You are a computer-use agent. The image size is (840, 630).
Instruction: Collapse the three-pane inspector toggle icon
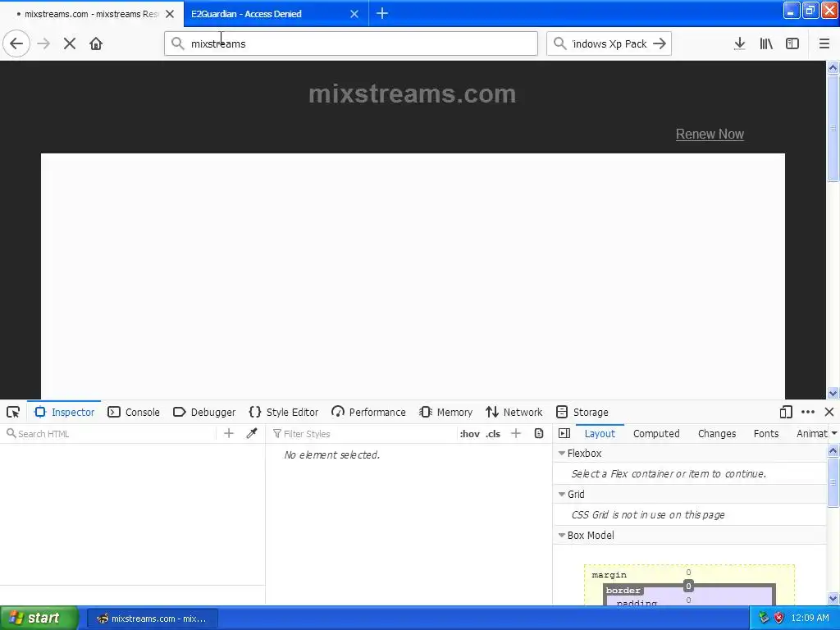(564, 433)
